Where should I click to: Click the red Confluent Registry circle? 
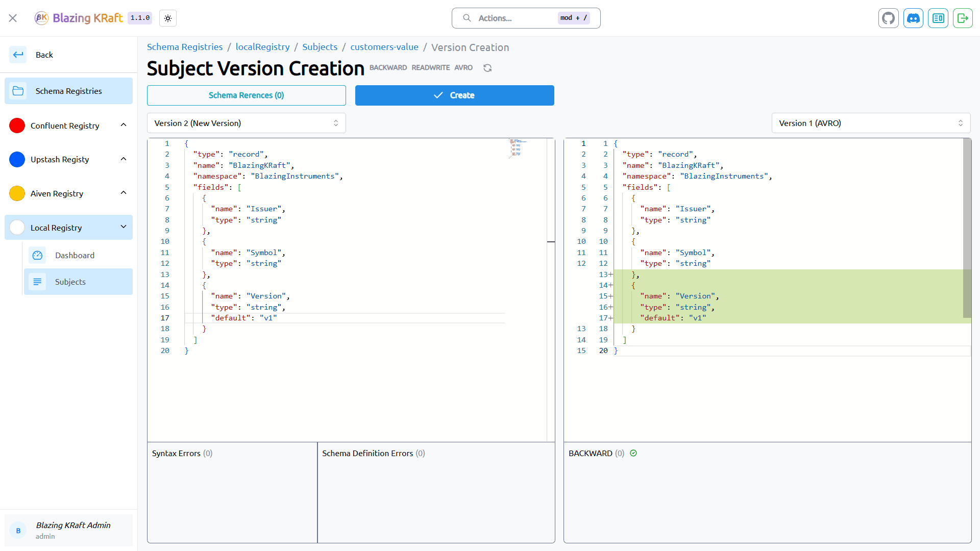point(17,126)
